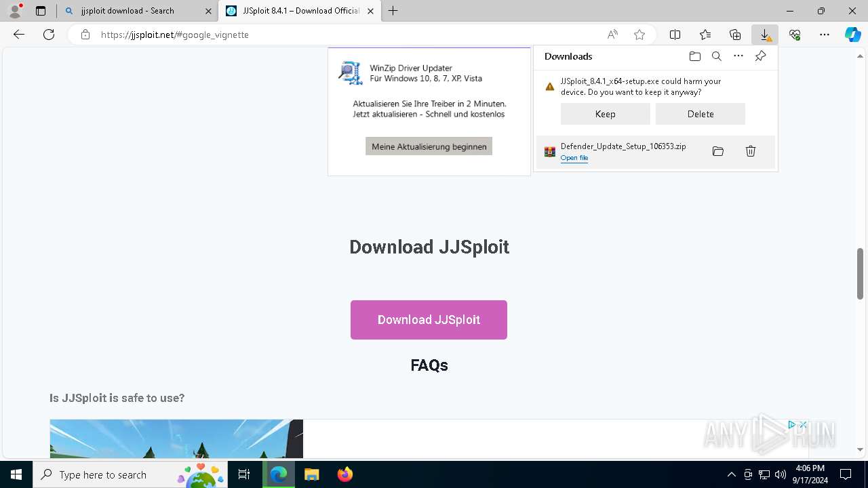Keep the JJSploit setup download
This screenshot has width=868, height=488.
[x=606, y=114]
